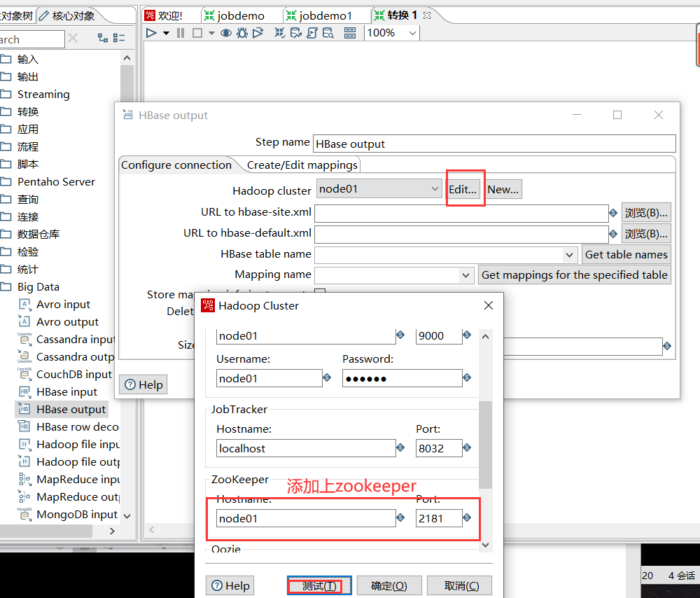Click Get table names button

(626, 254)
